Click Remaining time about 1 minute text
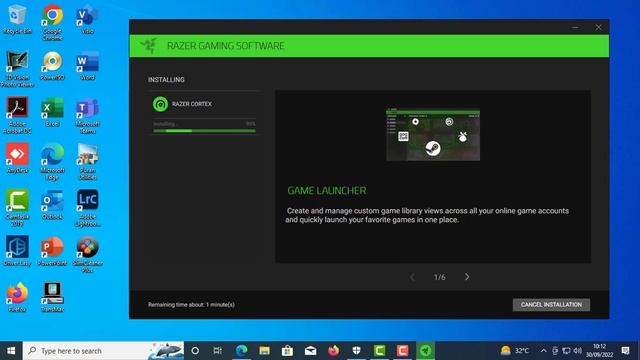The height and width of the screenshot is (360, 640). coord(191,304)
